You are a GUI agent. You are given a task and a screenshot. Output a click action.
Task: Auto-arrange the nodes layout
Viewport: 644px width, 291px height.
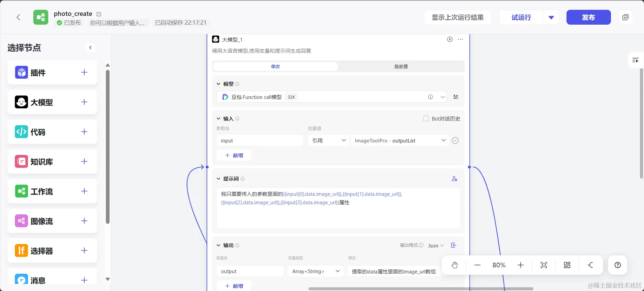click(x=567, y=265)
